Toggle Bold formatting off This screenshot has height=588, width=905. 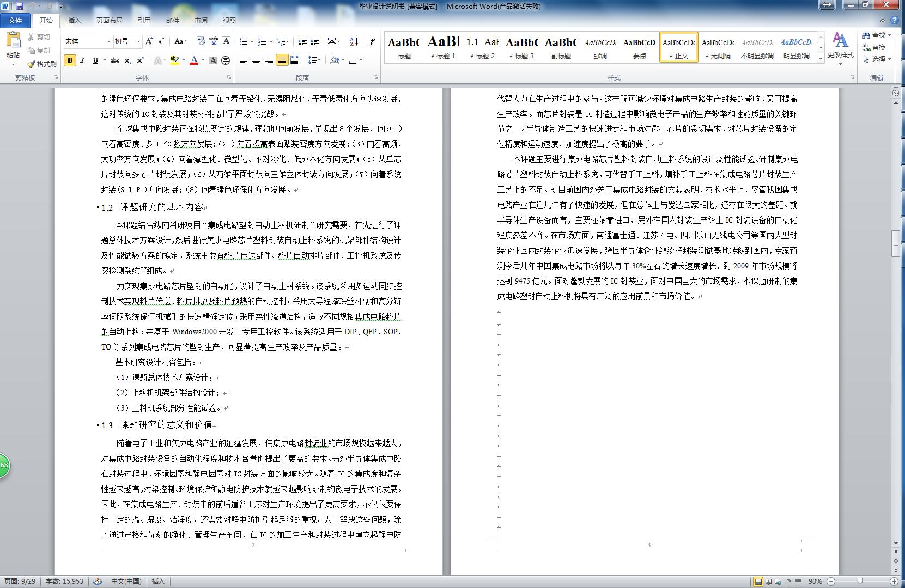[x=70, y=60]
